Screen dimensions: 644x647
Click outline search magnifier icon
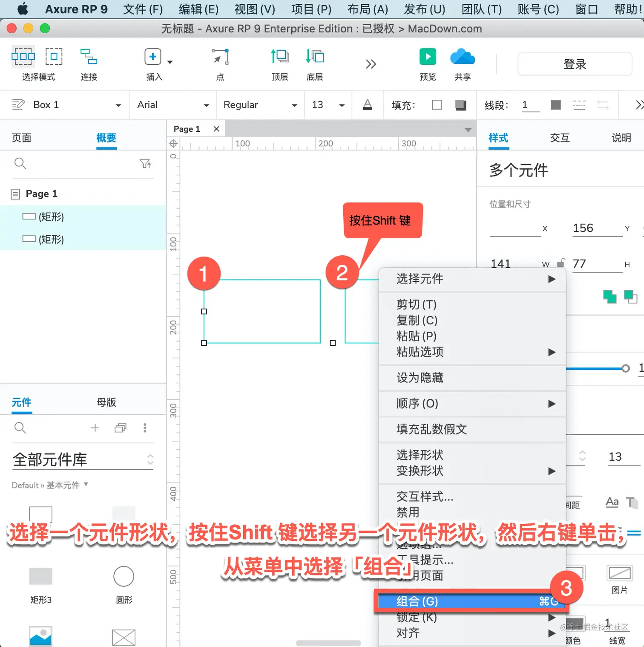tap(20, 163)
